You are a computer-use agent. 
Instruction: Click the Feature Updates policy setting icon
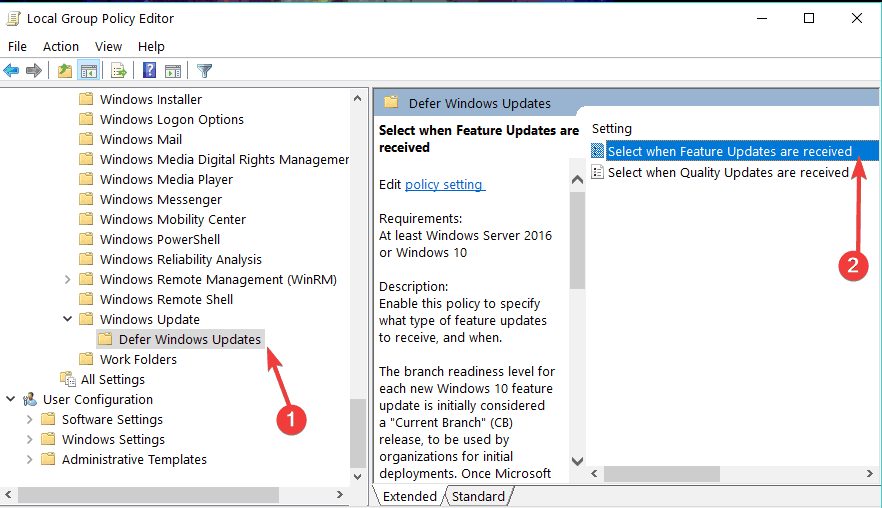(x=597, y=151)
